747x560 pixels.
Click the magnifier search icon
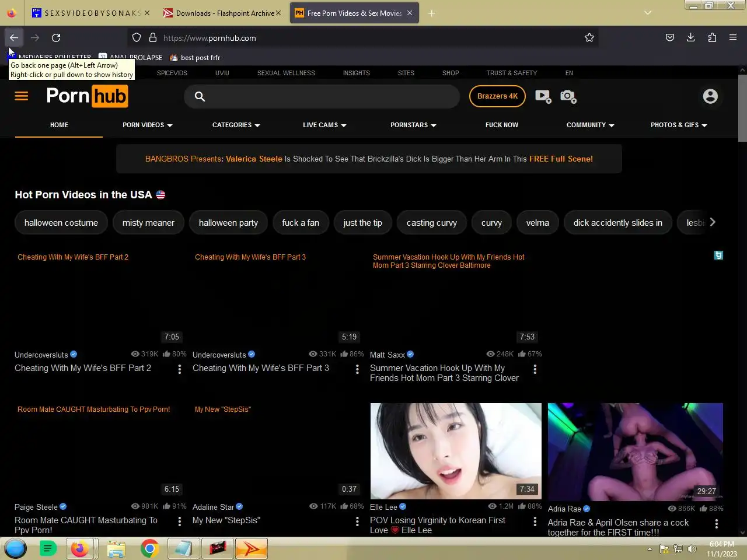click(x=200, y=96)
